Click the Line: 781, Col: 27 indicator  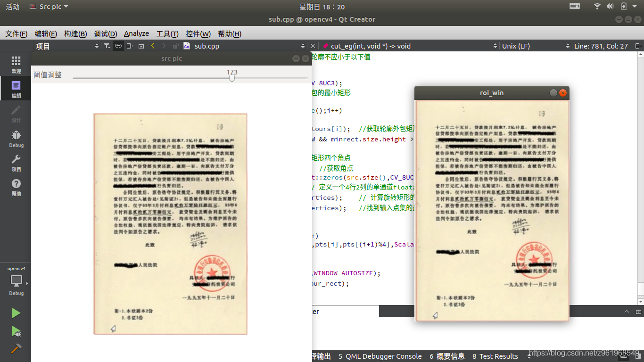coord(601,46)
